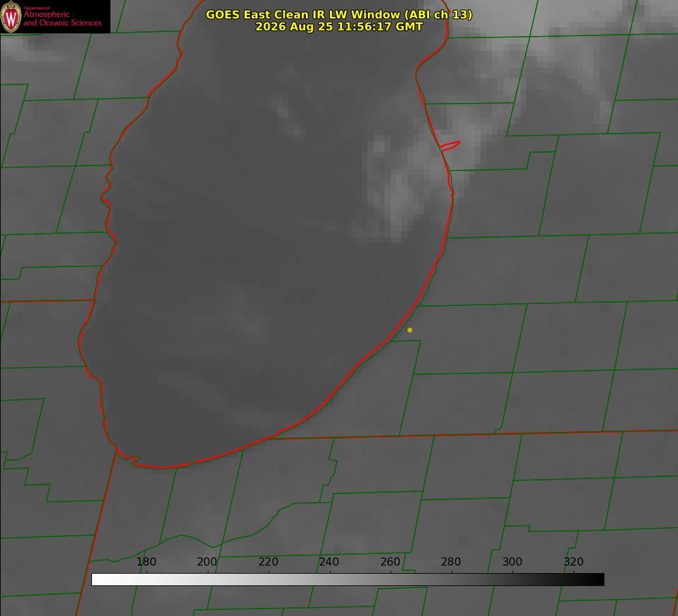Click the 300 colorbar label

tap(512, 561)
